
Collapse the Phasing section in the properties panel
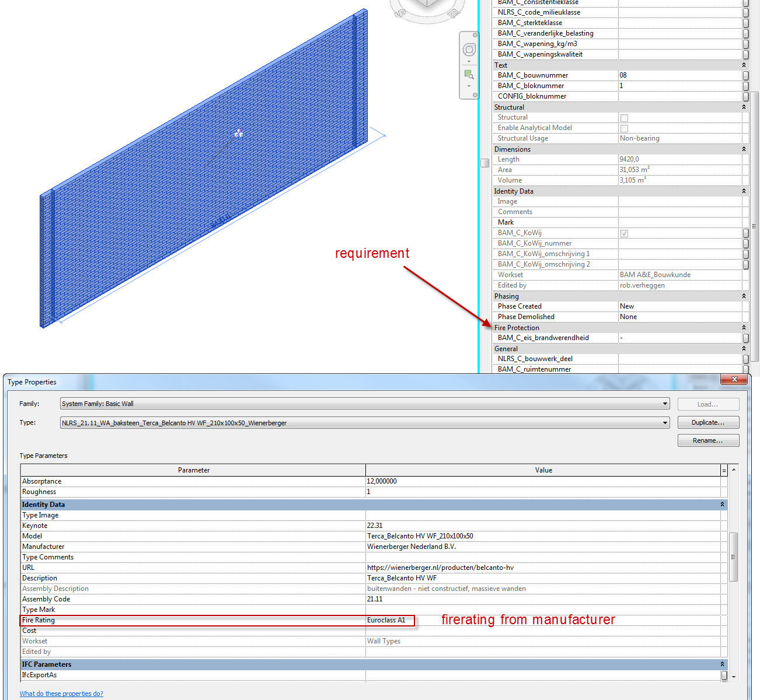click(743, 296)
